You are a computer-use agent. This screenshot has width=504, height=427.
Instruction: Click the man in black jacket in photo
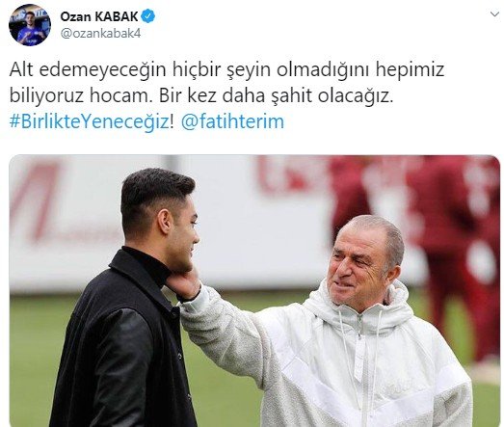128,299
